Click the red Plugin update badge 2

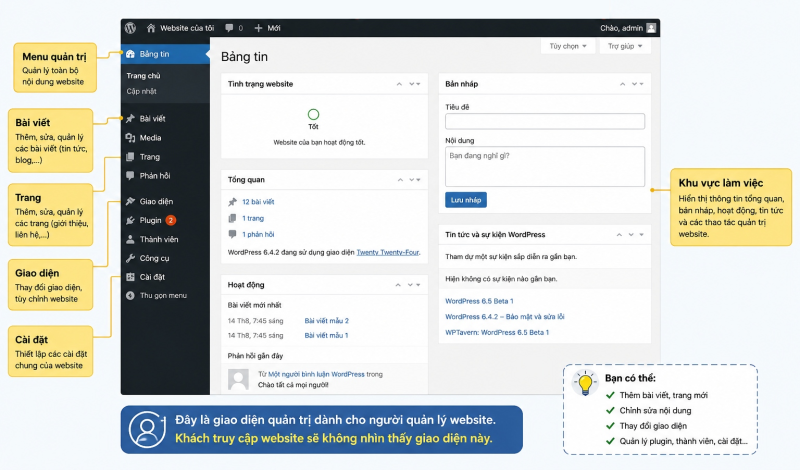(x=171, y=220)
